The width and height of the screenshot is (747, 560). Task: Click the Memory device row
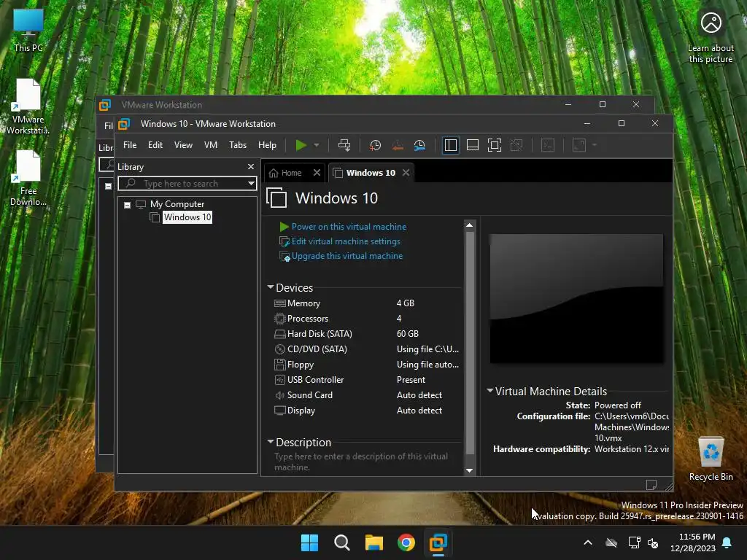pos(366,303)
